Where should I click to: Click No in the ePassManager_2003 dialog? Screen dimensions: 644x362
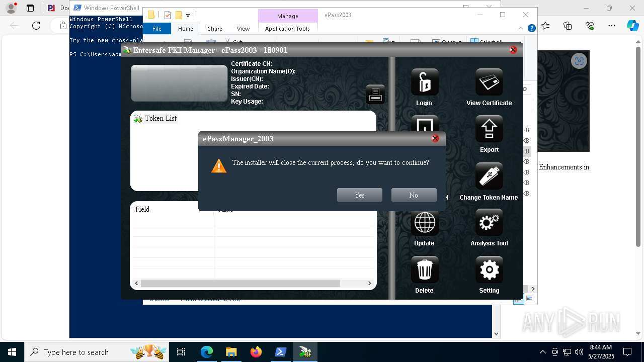click(x=414, y=195)
